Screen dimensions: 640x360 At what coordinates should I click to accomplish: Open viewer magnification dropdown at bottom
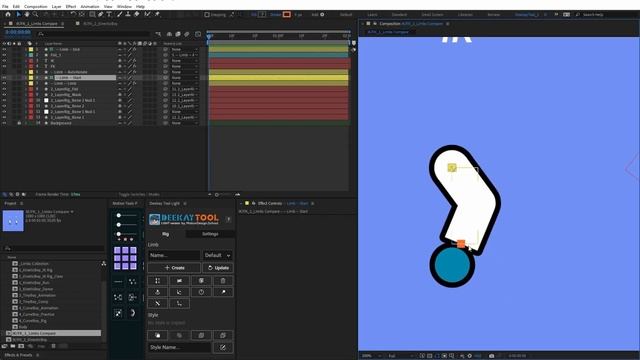[x=371, y=356]
